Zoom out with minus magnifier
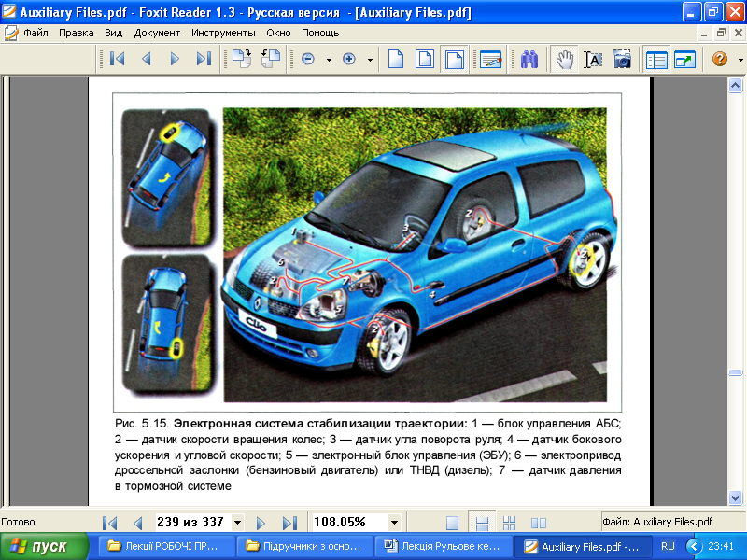The image size is (747, 560). [308, 59]
